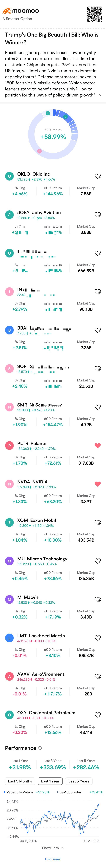Viewport: 106px width, 868px height.
Task: Add JOBY Joby Aviation to watchlist
Action: 98,215
